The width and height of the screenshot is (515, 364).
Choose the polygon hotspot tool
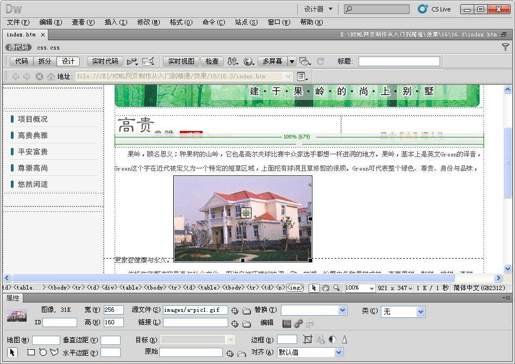point(54,352)
